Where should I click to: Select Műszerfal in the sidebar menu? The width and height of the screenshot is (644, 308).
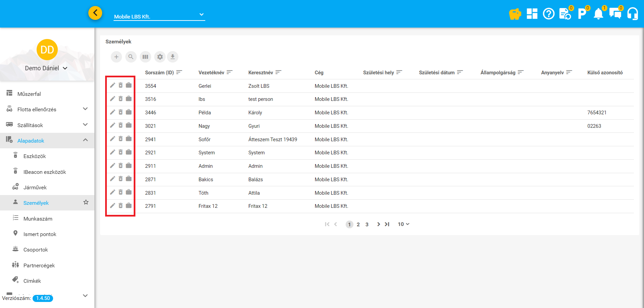pos(29,94)
